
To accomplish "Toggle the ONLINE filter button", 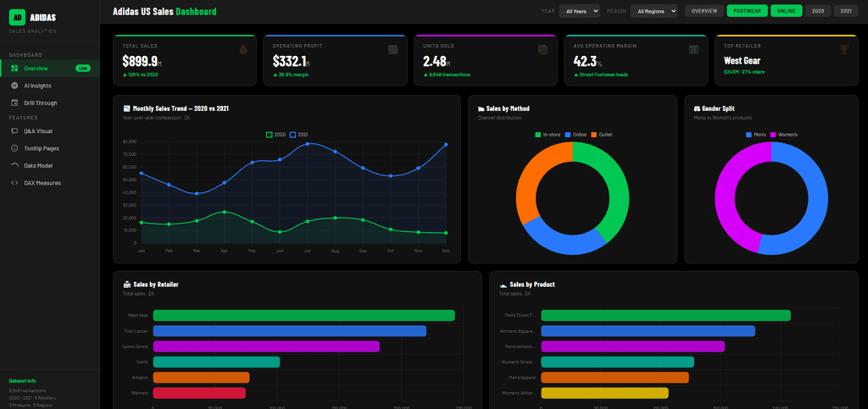I will [786, 11].
